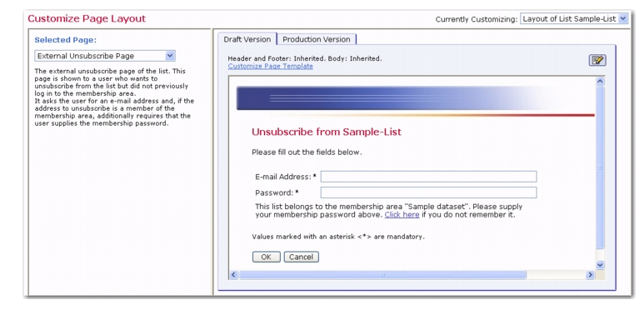Click the edit page pencil icon
This screenshot has width=644, height=315.
[597, 60]
